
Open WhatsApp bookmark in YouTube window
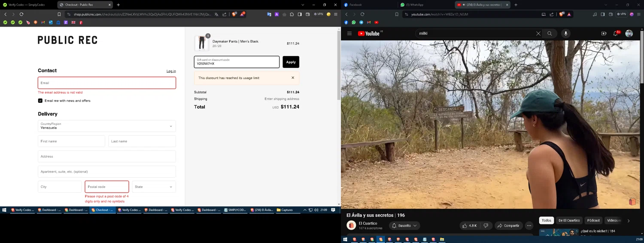(354, 22)
